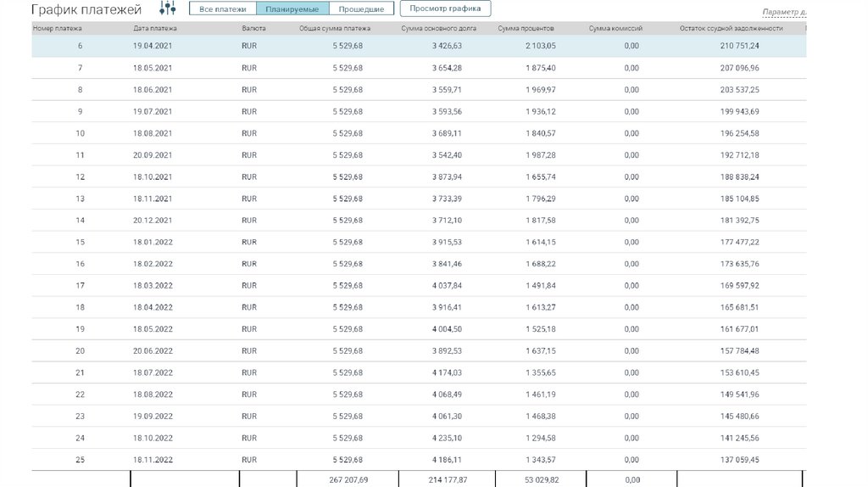
Task: Select the date 19.04.2021 cell
Action: click(x=153, y=46)
